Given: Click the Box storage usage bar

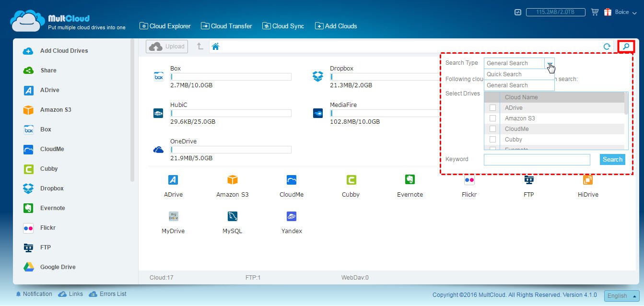Looking at the screenshot, I should tap(231, 77).
